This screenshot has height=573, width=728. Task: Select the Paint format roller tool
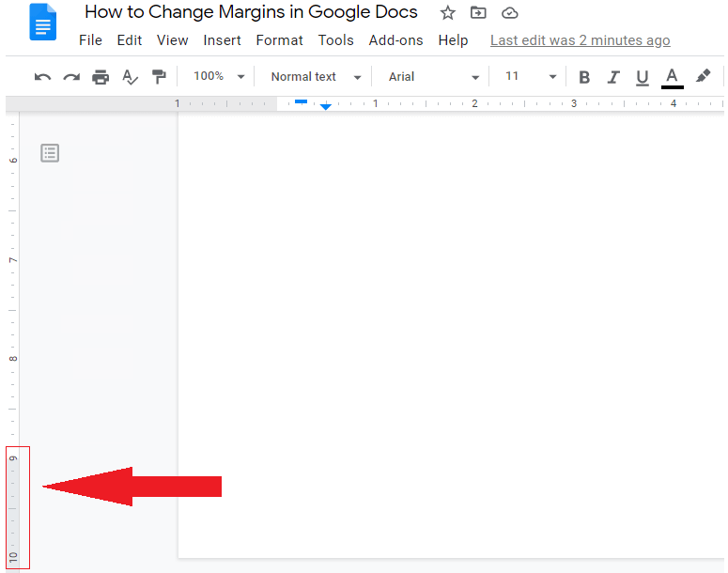point(159,77)
